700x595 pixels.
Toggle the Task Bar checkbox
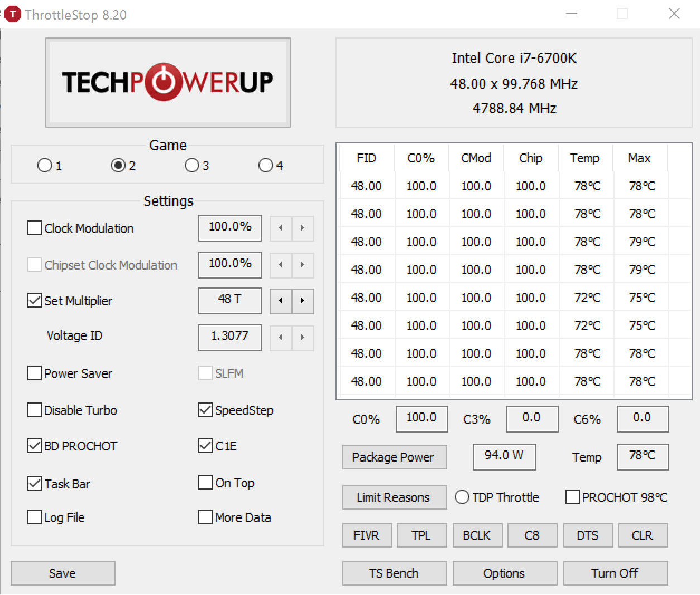coord(35,484)
